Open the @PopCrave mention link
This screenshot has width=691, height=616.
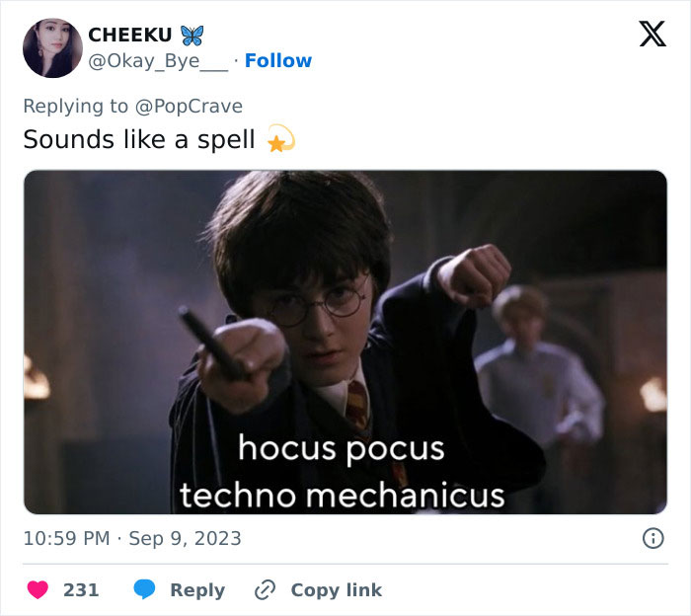189,107
